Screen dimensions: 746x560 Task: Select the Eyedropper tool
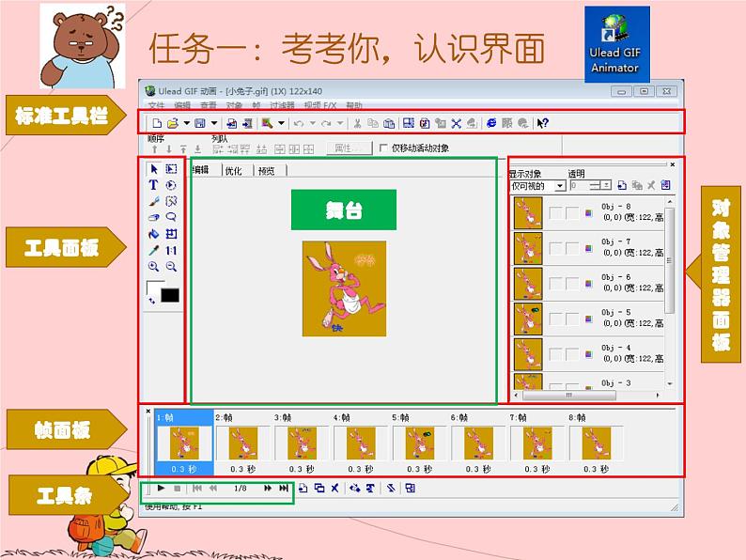(154, 250)
